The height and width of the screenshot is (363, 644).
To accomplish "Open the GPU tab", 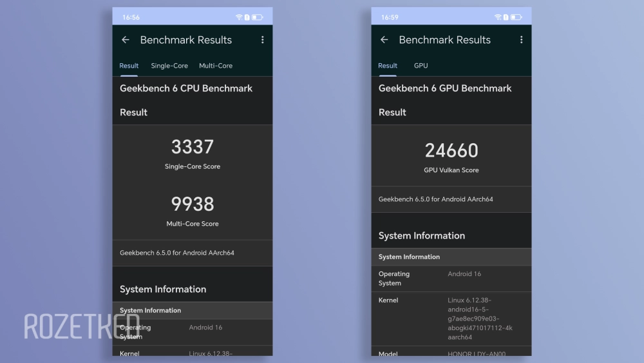I will click(421, 66).
